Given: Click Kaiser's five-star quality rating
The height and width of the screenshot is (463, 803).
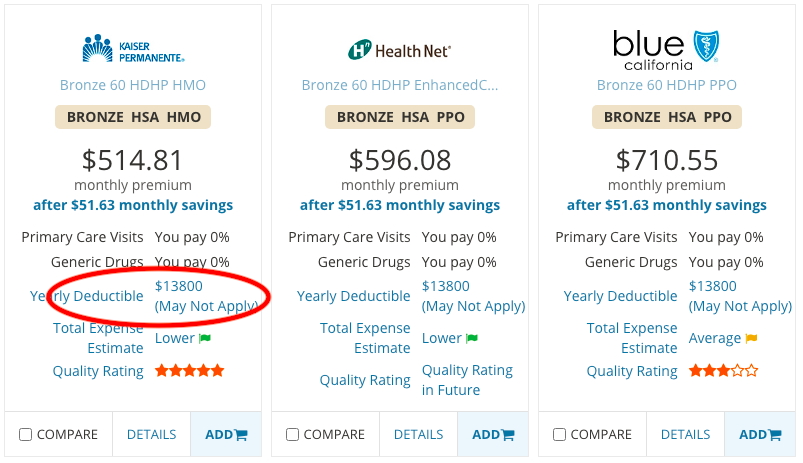Looking at the screenshot, I should point(189,371).
